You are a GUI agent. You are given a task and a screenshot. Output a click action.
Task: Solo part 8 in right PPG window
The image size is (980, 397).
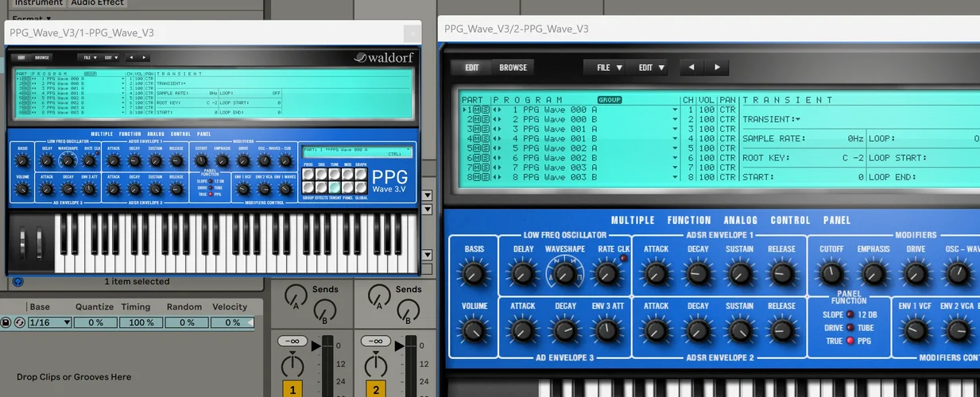(x=485, y=177)
